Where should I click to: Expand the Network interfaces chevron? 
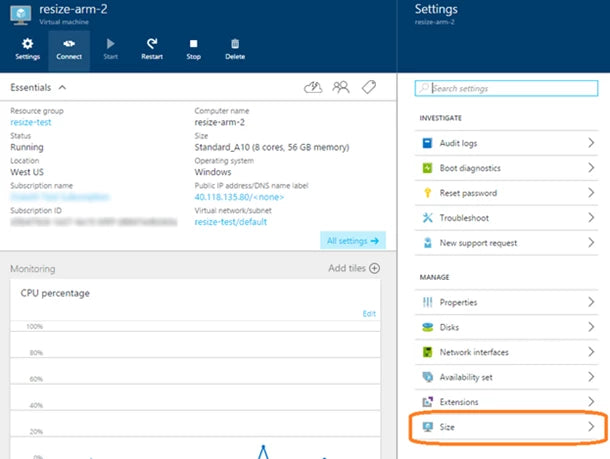[x=591, y=352]
